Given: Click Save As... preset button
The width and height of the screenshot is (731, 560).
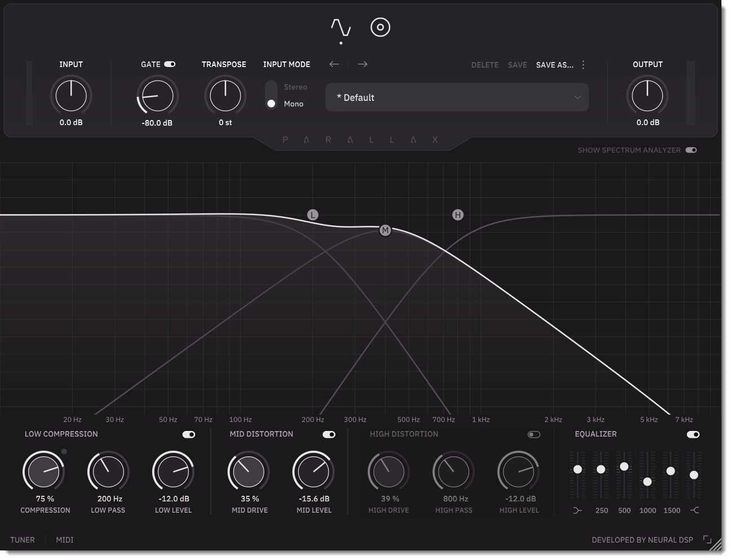Looking at the screenshot, I should click(555, 65).
